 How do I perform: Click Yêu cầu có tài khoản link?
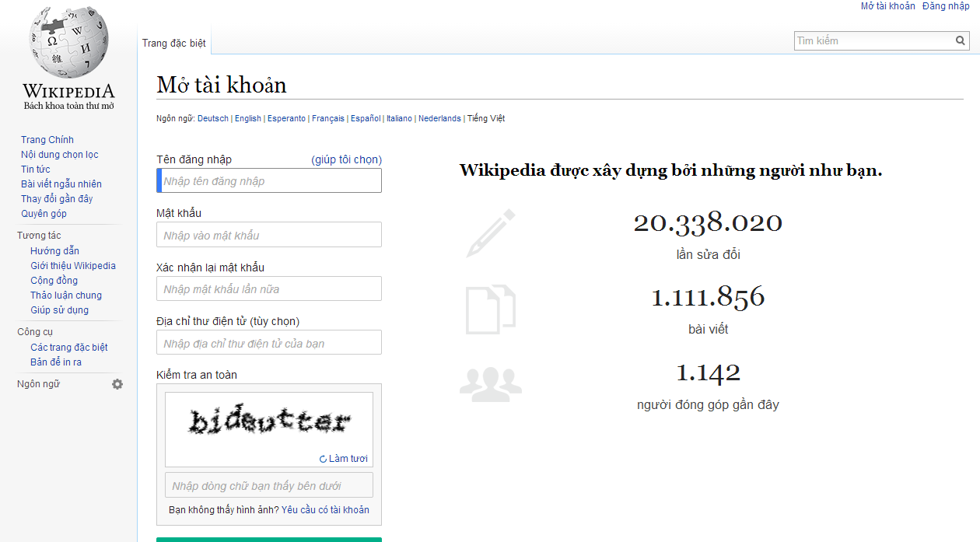(x=325, y=510)
